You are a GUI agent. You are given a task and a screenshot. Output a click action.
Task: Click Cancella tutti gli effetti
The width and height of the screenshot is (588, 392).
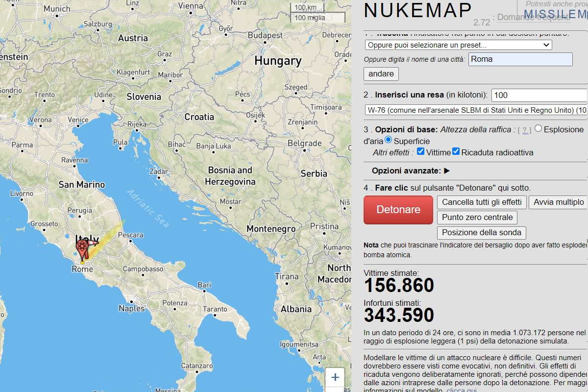pyautogui.click(x=482, y=202)
